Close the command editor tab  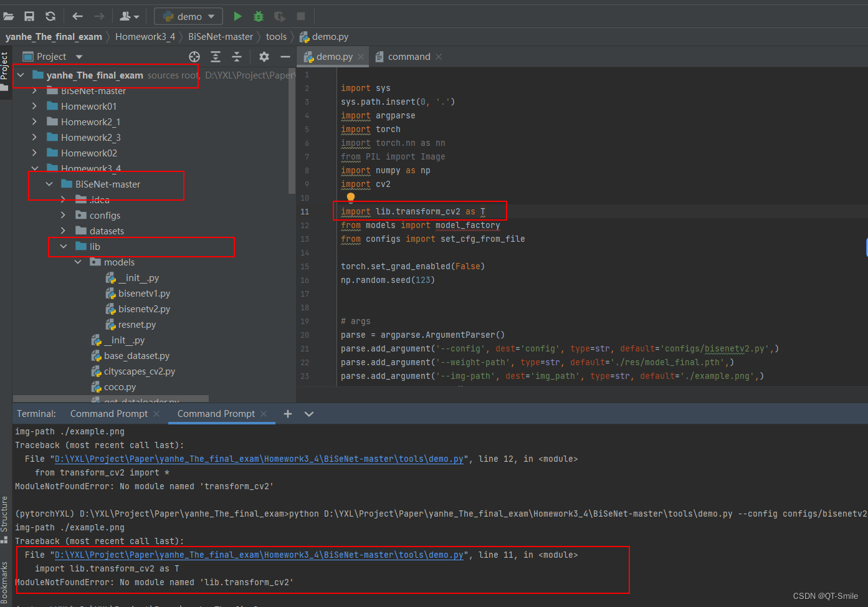click(439, 57)
